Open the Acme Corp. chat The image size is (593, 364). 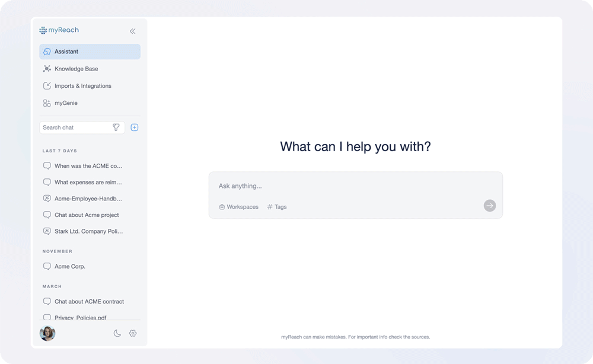tap(70, 267)
